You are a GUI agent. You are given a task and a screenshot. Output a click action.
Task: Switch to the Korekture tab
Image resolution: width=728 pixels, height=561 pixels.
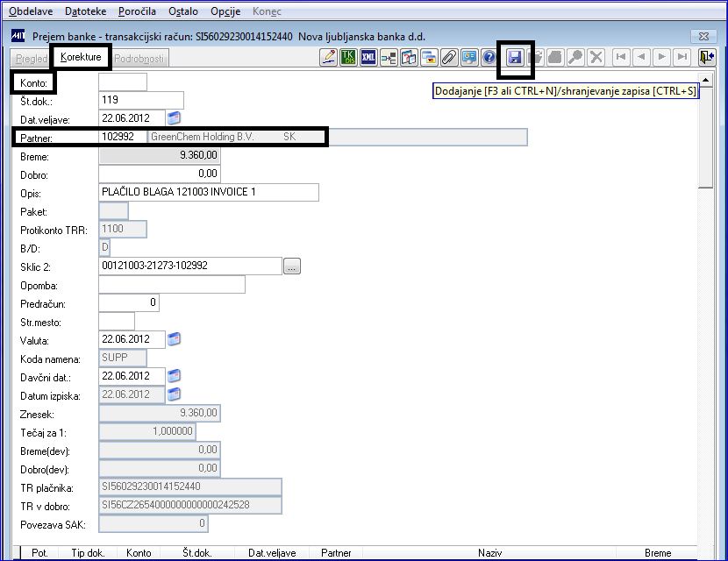(x=81, y=57)
